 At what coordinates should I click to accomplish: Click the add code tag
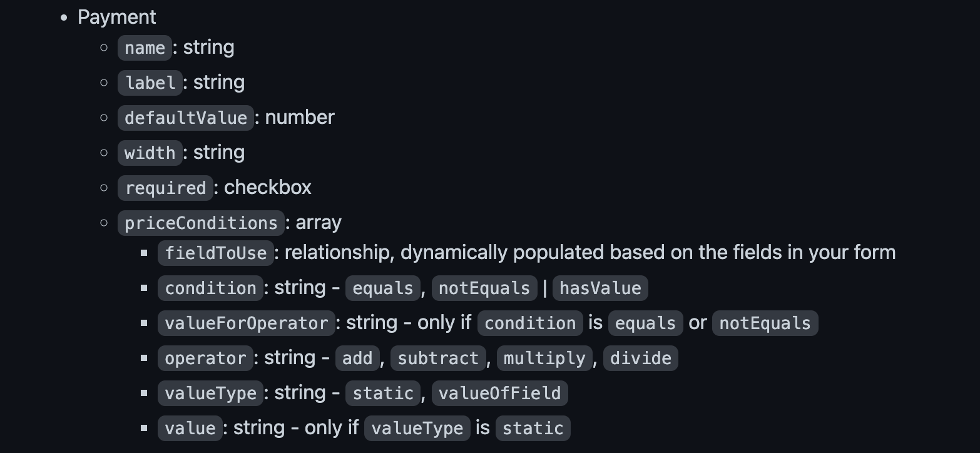click(357, 359)
